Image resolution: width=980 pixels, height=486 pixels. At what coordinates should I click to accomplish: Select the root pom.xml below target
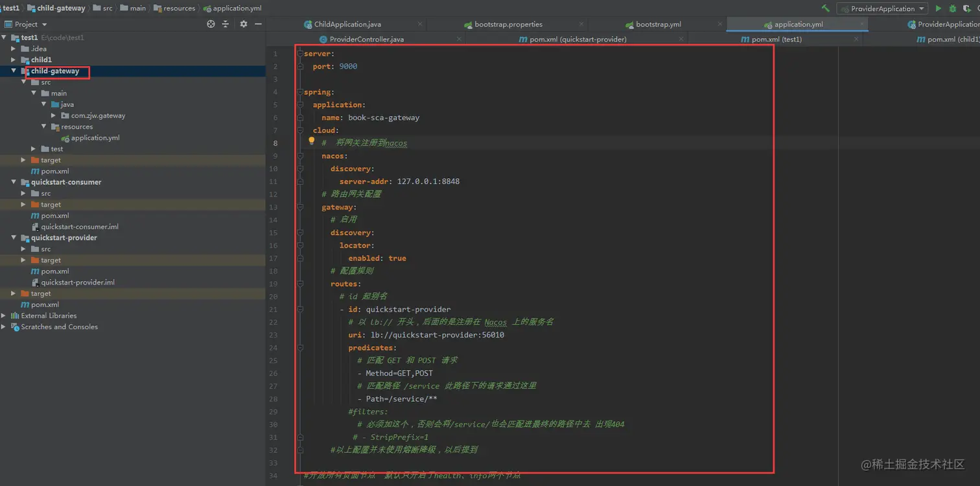click(x=45, y=305)
